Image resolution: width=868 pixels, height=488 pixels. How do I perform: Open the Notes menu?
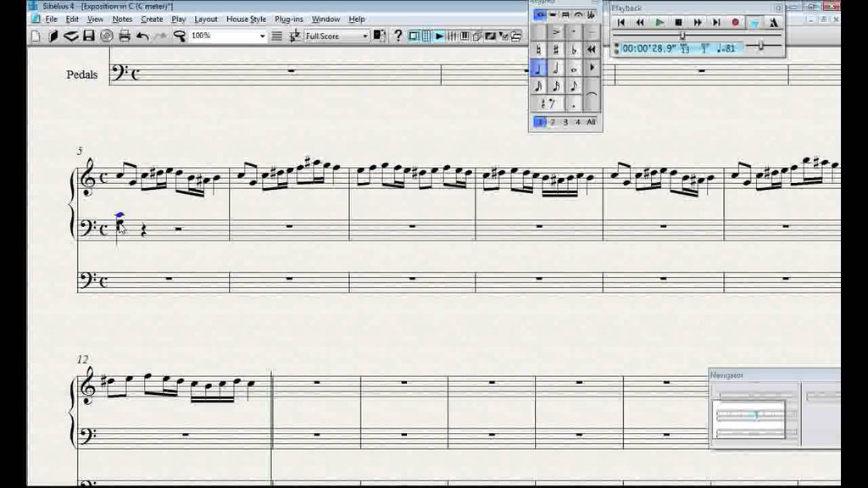pyautogui.click(x=122, y=19)
